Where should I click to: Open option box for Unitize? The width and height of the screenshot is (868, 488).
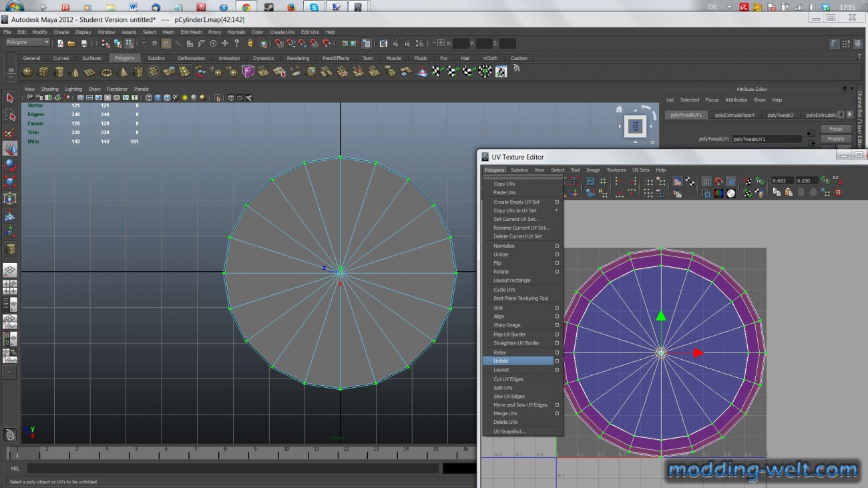pyautogui.click(x=557, y=254)
